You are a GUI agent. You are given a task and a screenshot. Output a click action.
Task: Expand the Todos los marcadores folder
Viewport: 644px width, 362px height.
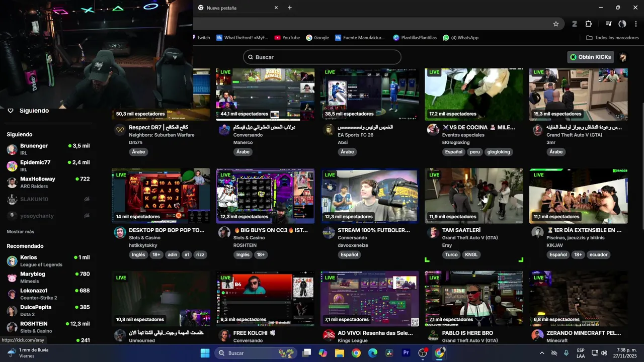pyautogui.click(x=612, y=38)
